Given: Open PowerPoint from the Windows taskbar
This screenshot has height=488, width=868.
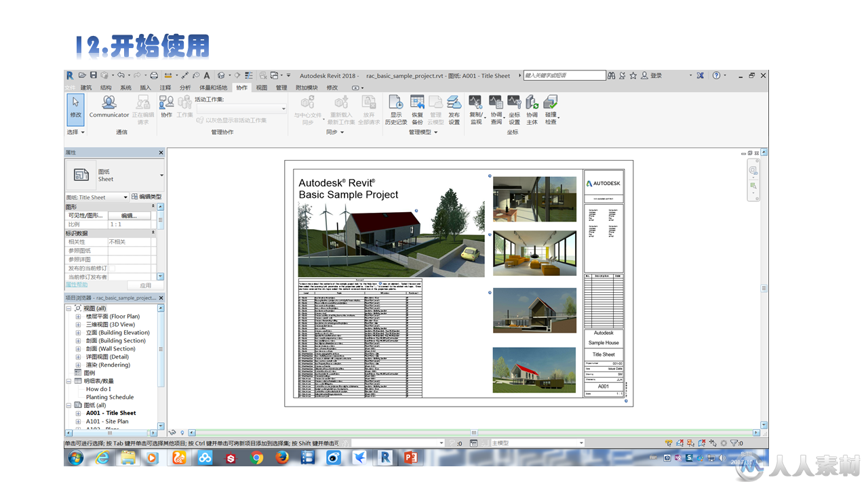Looking at the screenshot, I should (410, 458).
